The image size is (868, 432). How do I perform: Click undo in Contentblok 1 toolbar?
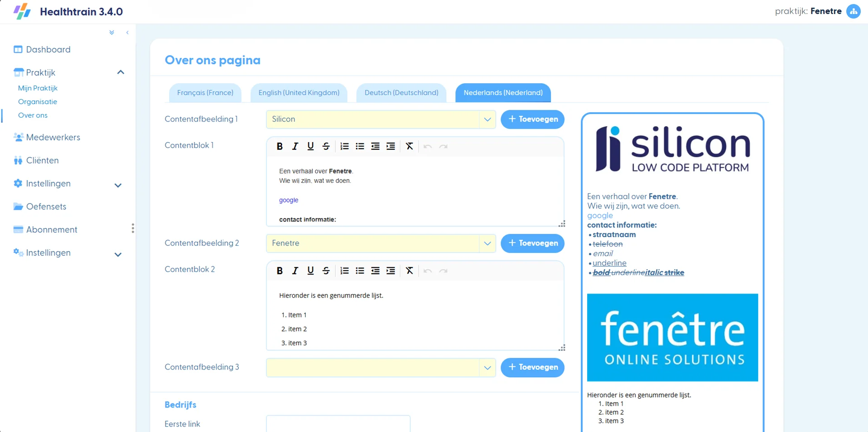pyautogui.click(x=428, y=146)
